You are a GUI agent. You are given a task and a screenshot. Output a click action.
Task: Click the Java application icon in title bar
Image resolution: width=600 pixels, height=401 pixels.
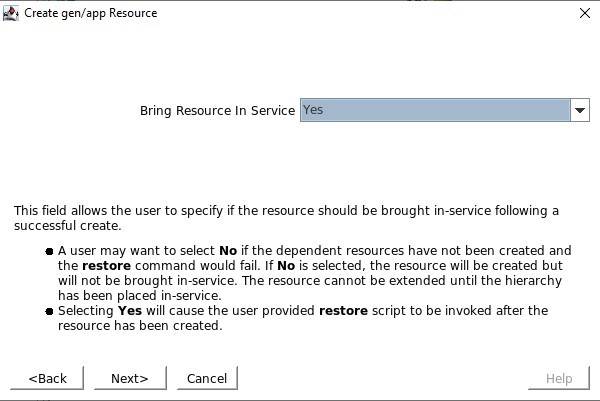pyautogui.click(x=11, y=13)
